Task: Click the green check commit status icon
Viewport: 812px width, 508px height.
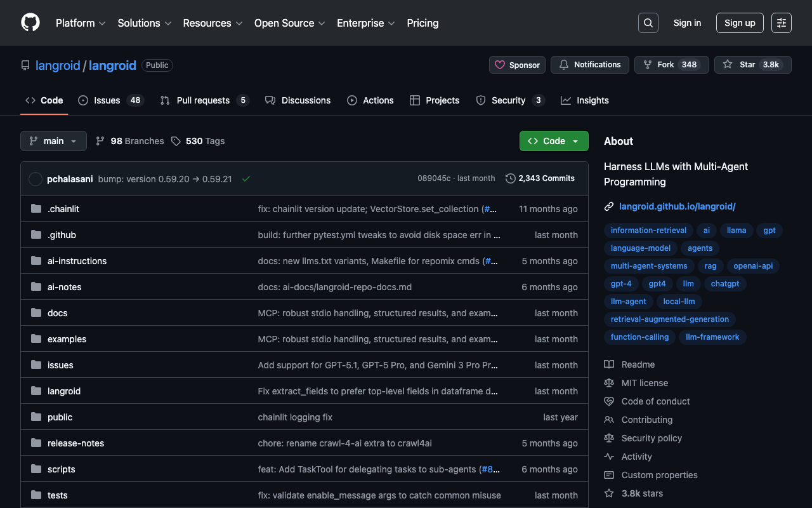Action: coord(246,179)
